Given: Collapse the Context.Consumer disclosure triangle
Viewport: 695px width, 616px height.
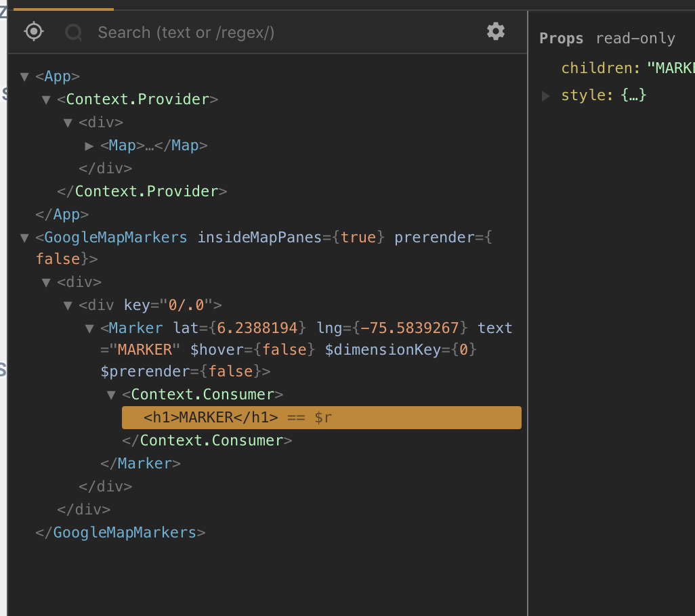Looking at the screenshot, I should (111, 394).
